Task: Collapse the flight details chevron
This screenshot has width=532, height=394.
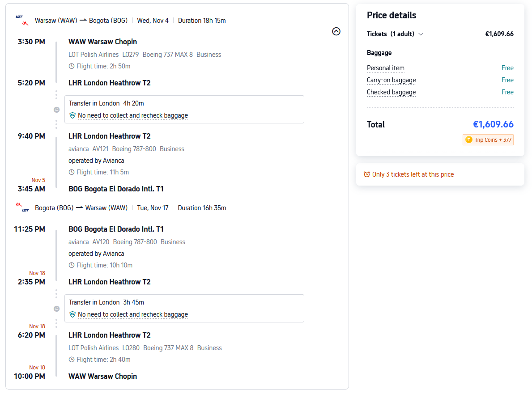Action: 336,31
